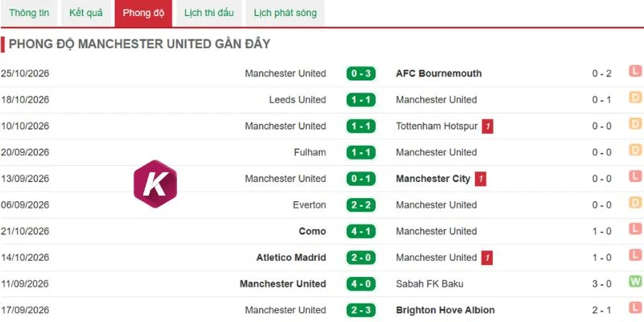Click the L badge for Como match
This screenshot has height=322, width=644.
click(x=635, y=229)
